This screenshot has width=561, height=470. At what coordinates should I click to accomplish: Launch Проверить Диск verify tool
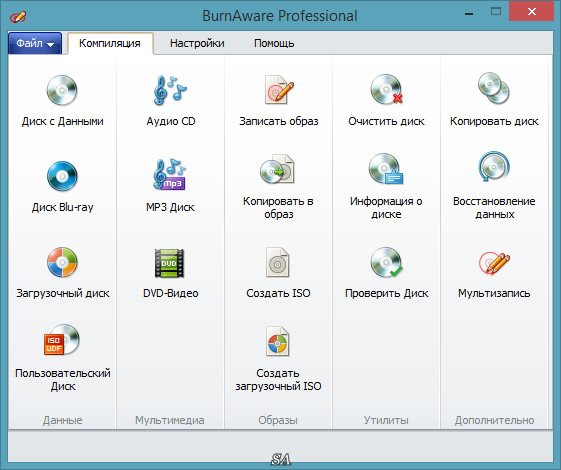tap(386, 273)
